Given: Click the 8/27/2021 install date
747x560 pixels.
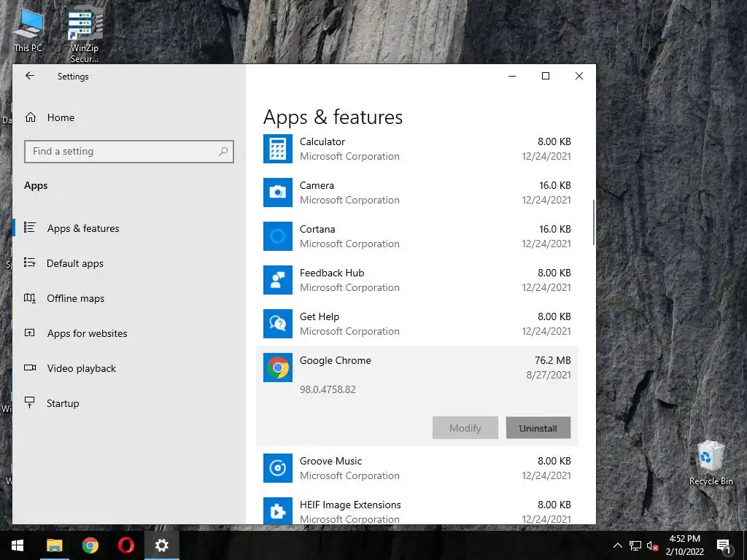Looking at the screenshot, I should pos(549,375).
